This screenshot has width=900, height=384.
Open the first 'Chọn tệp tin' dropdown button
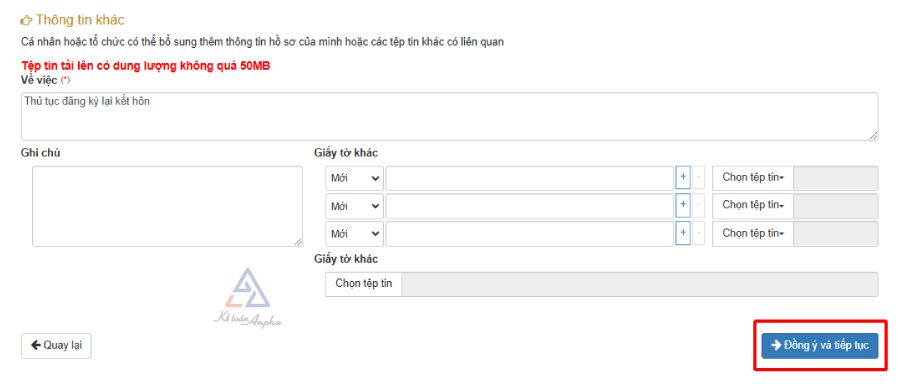tap(753, 178)
